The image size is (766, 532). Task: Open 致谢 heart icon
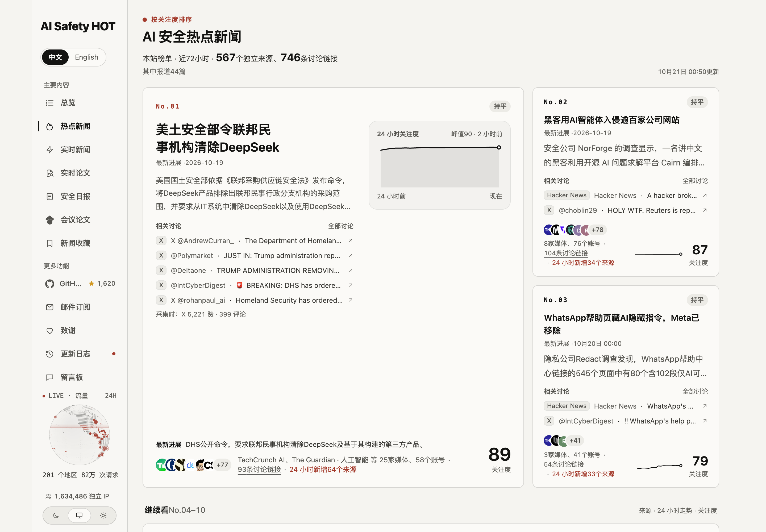point(50,331)
